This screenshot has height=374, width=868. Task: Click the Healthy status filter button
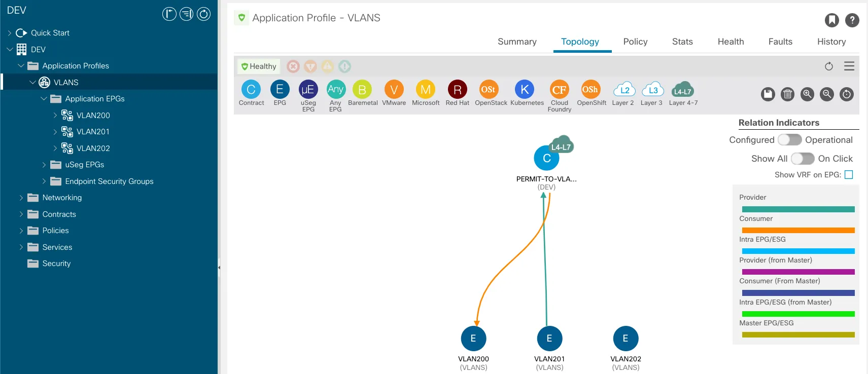[x=259, y=66]
